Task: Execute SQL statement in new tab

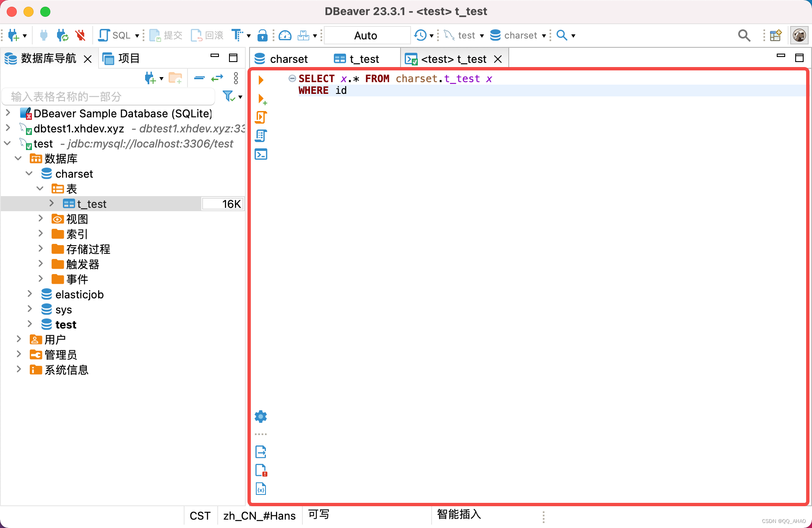Action: coord(262,99)
